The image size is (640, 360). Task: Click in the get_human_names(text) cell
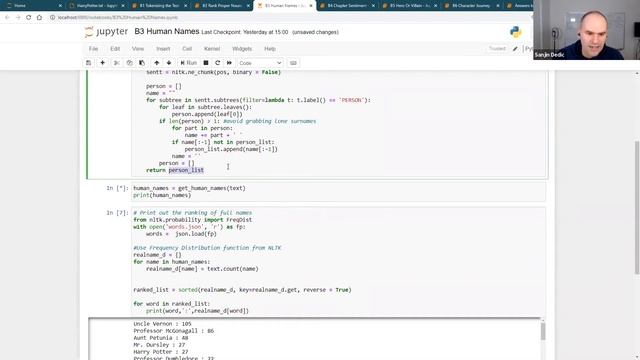pos(338,192)
